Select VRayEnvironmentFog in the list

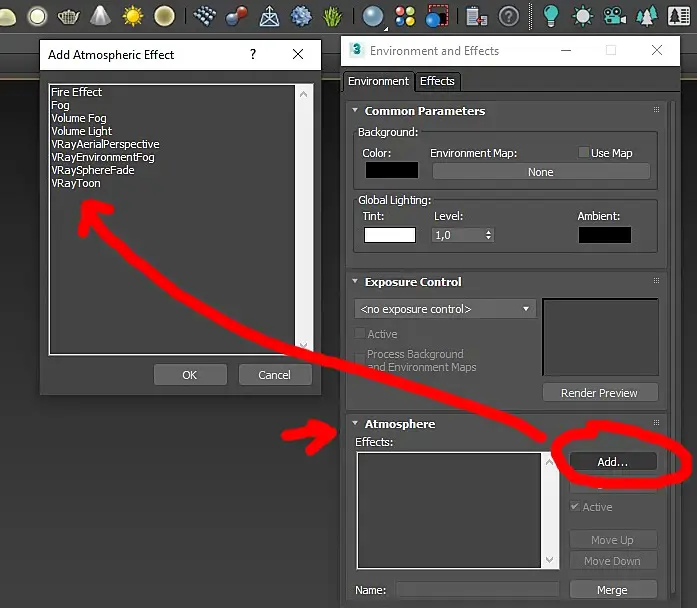(103, 157)
